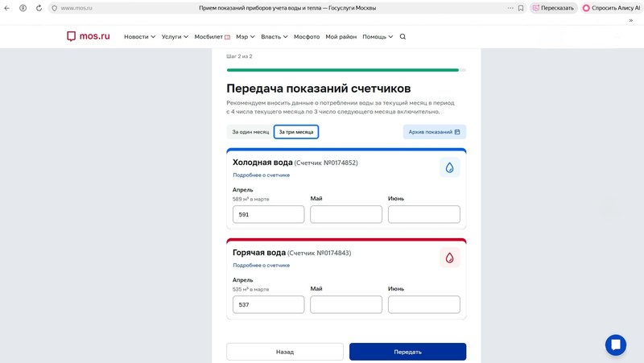The width and height of the screenshot is (644, 363).
Task: Click the mos.ru logo
Action: [x=88, y=36]
